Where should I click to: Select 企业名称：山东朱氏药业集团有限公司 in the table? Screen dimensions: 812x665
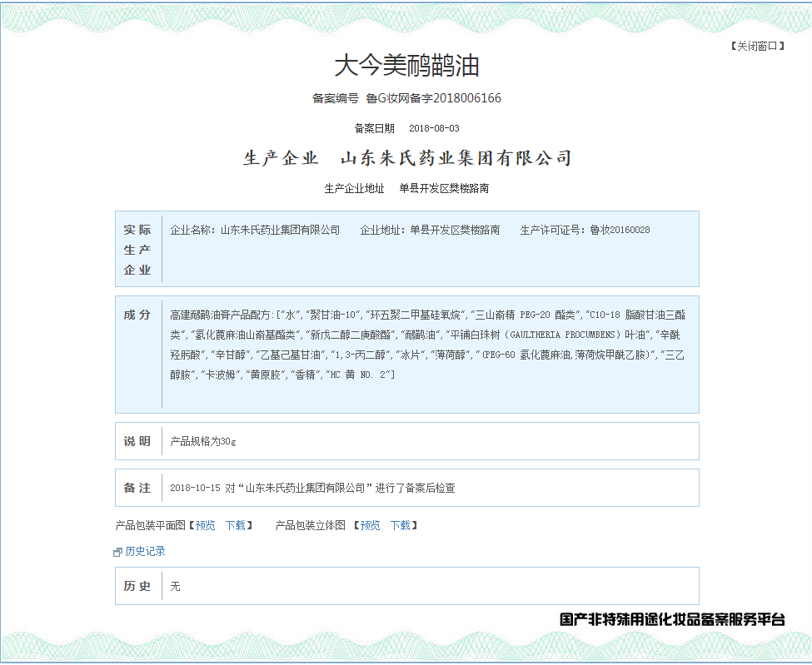pyautogui.click(x=255, y=230)
